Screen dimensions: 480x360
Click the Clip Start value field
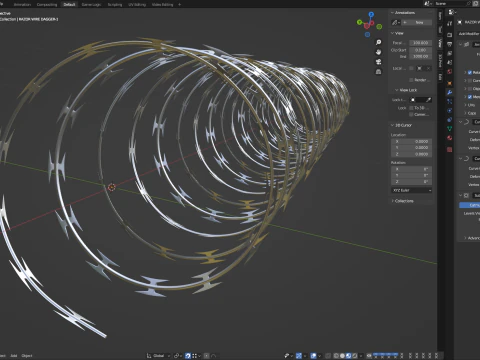click(421, 50)
